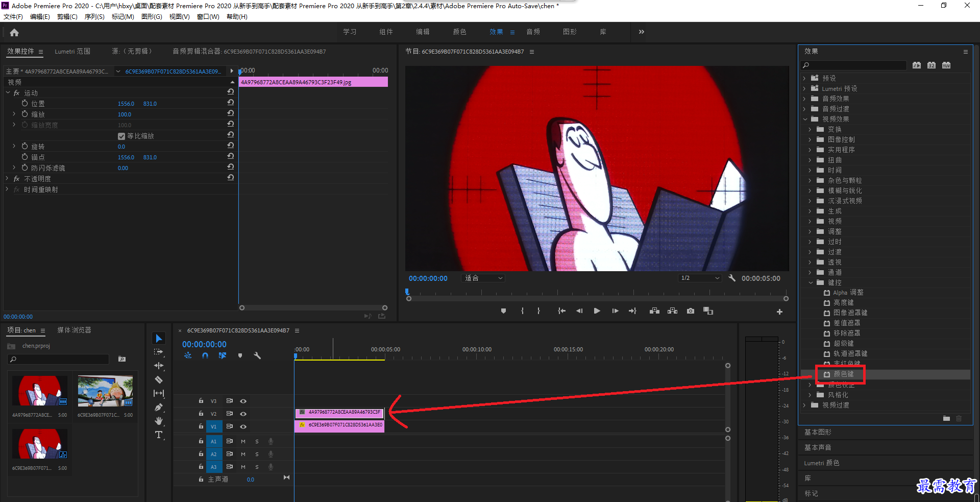Play the program monitor
The height and width of the screenshot is (502, 980).
click(597, 311)
